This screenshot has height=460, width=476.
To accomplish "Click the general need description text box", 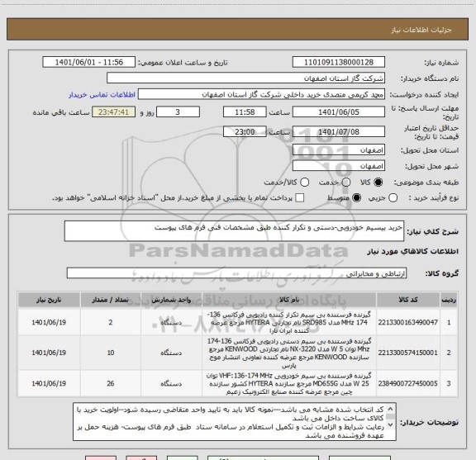I will click(234, 231).
